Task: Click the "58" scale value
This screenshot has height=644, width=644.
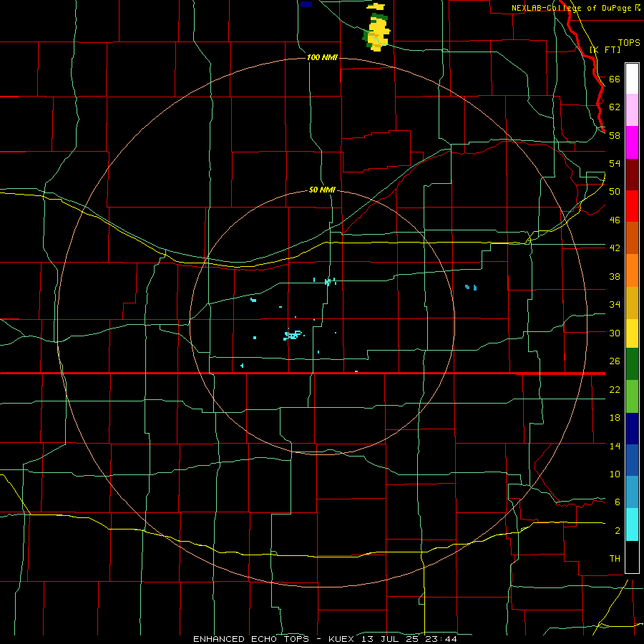Action: (615, 135)
